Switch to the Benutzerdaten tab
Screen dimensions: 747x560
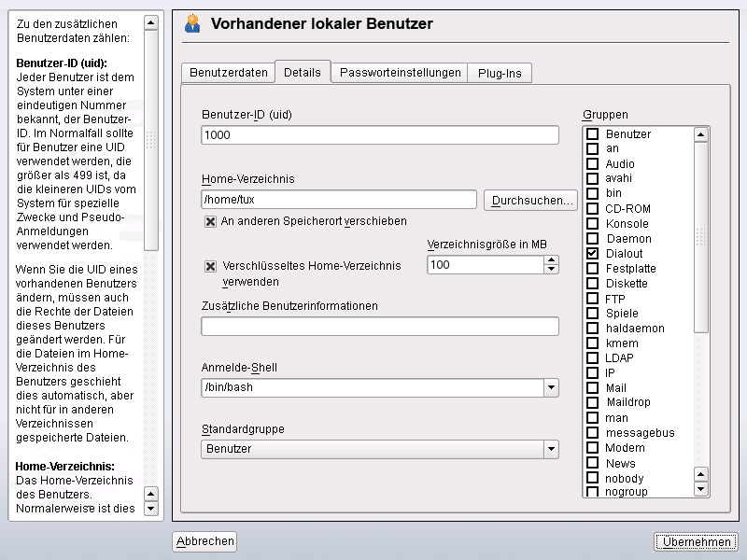[228, 73]
